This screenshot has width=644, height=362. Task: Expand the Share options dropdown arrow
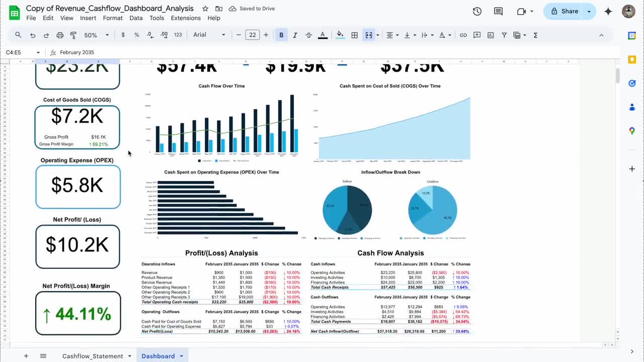(589, 12)
